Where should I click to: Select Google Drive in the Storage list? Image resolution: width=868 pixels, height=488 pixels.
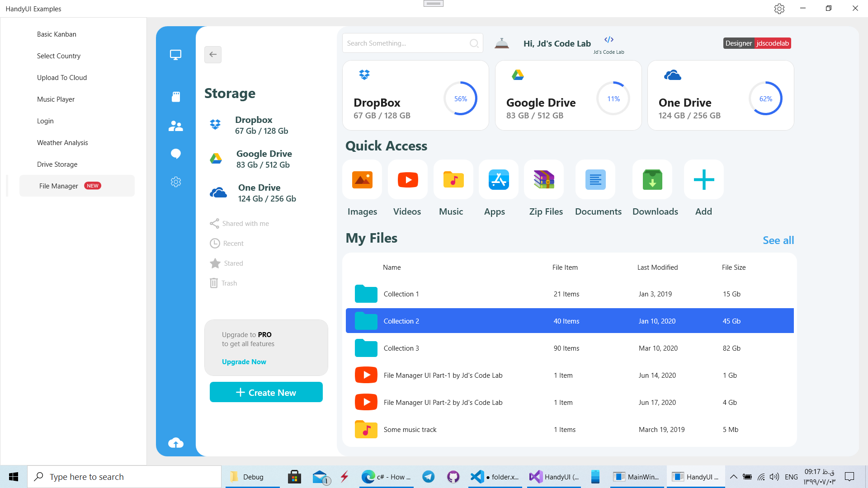251,159
